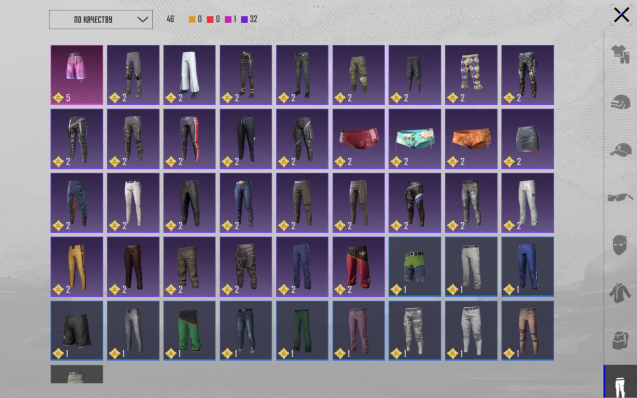Select the teal floral briefs item
Viewport: 637px width, 398px height.
pos(415,139)
